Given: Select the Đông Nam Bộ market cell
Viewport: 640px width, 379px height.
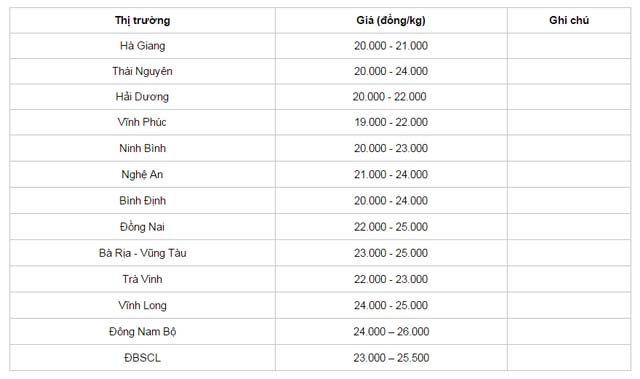Looking at the screenshot, I should (x=142, y=331).
